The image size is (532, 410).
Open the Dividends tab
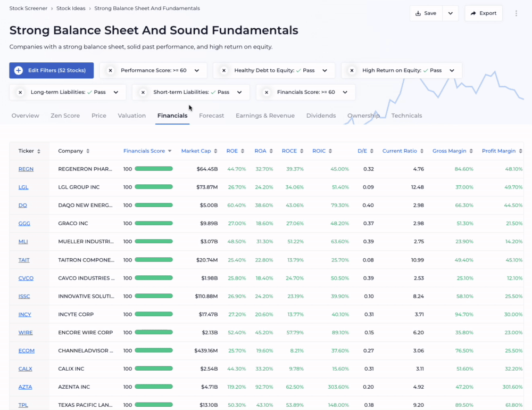tap(321, 116)
